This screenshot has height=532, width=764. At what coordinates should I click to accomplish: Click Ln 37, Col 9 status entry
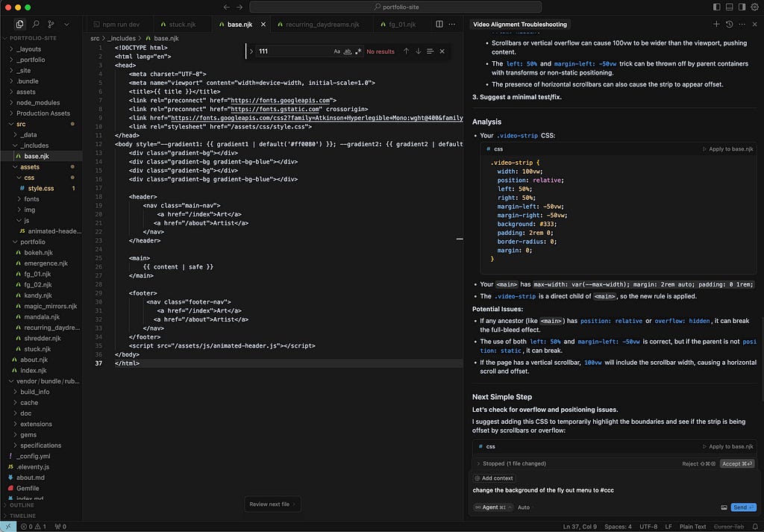580,527
